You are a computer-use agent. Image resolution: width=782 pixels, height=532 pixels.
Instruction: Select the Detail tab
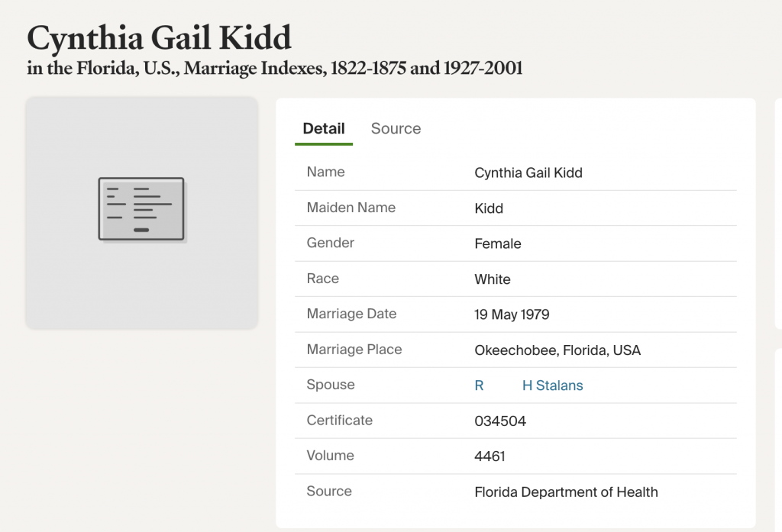(324, 129)
